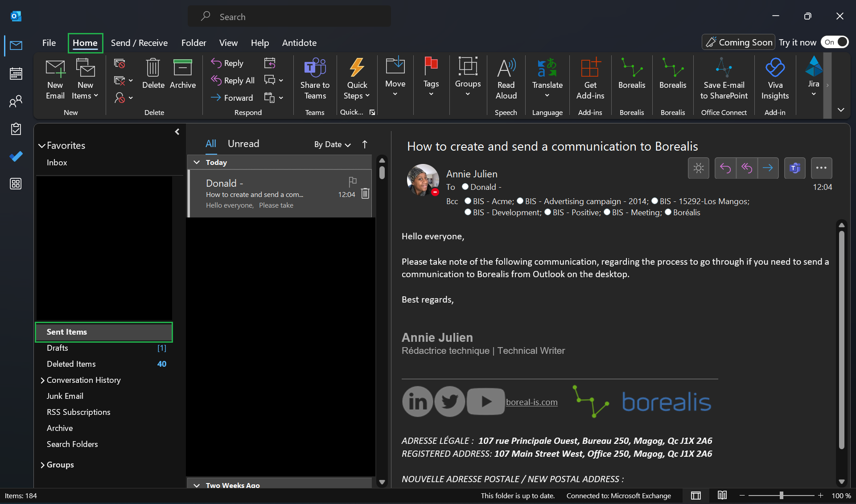Expand Conversation History folder
The width and height of the screenshot is (856, 504).
(42, 380)
